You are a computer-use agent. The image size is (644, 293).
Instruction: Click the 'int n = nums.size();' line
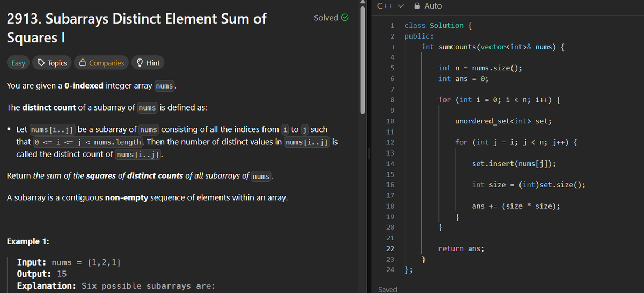pos(480,68)
